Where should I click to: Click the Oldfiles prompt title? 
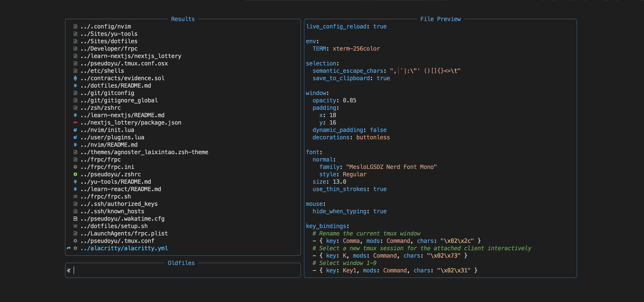(x=181, y=263)
